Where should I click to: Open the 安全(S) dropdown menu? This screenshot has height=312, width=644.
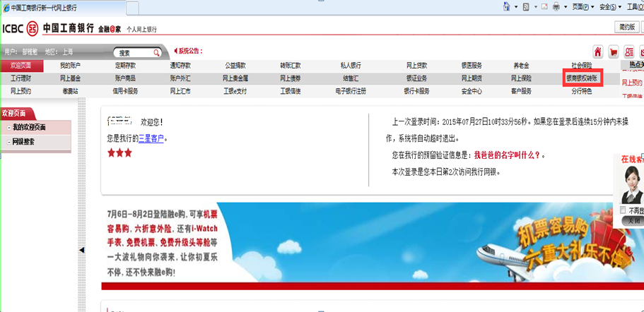click(610, 7)
